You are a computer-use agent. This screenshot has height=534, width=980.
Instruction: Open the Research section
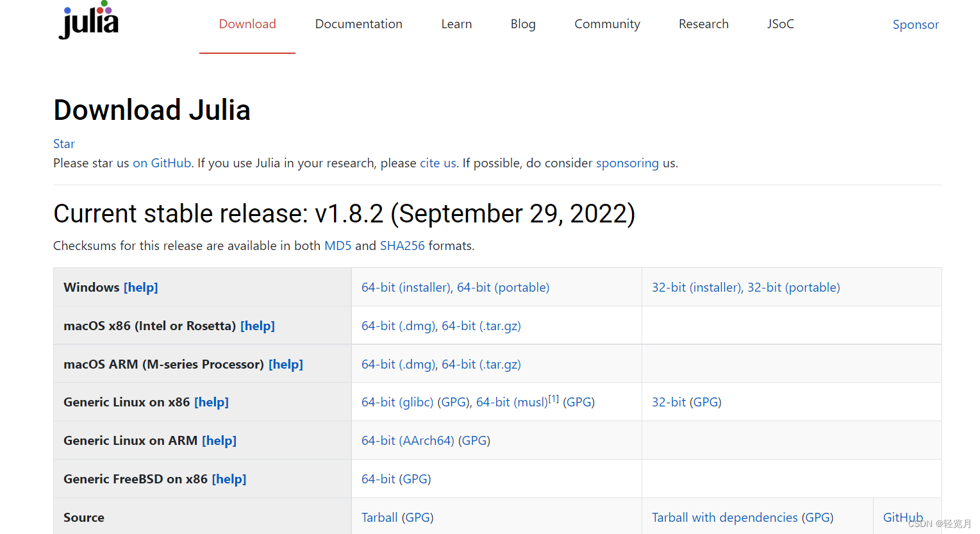703,24
